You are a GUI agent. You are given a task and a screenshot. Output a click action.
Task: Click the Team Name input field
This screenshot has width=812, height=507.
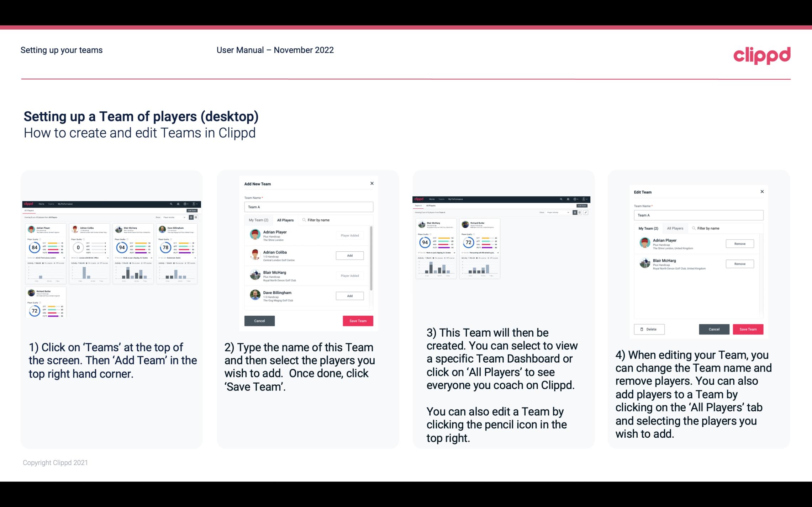[x=309, y=207]
